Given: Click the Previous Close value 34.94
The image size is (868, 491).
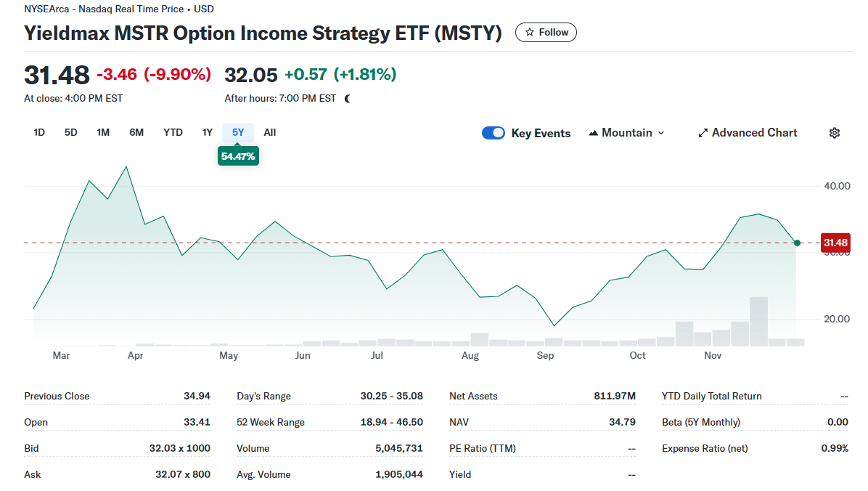Looking at the screenshot, I should (x=197, y=397).
